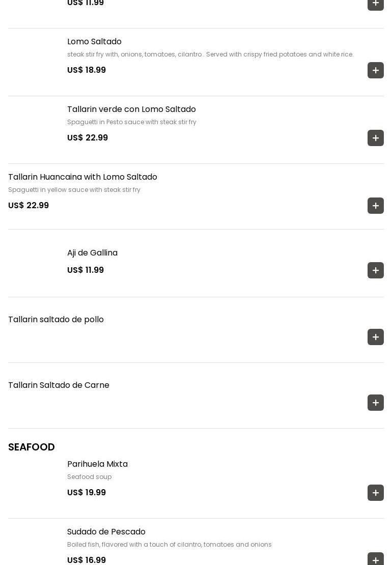Screen dimensions: 392x565
Task: Add Tallarin verde con Lomo Saltado
Action: click(x=376, y=138)
